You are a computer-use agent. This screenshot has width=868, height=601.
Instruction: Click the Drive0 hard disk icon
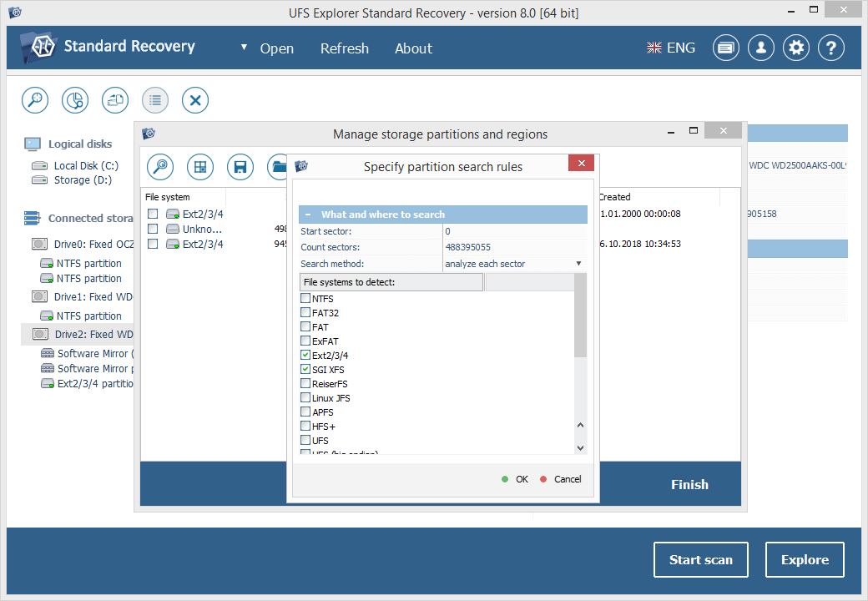(x=39, y=244)
